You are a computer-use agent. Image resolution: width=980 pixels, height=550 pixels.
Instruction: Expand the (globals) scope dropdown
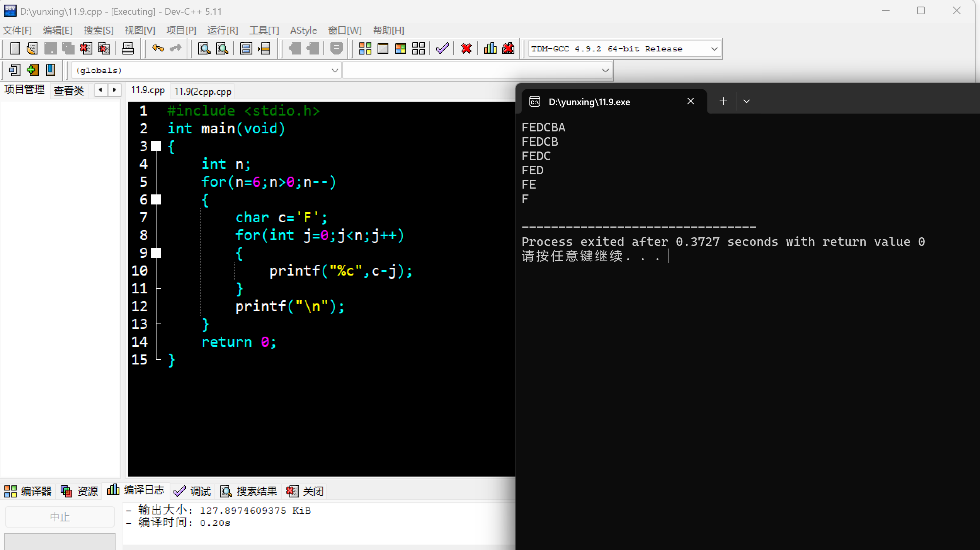[x=335, y=70]
